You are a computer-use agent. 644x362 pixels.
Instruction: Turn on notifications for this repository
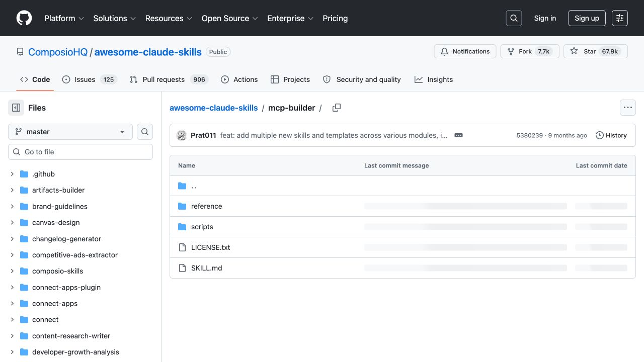[x=465, y=51]
